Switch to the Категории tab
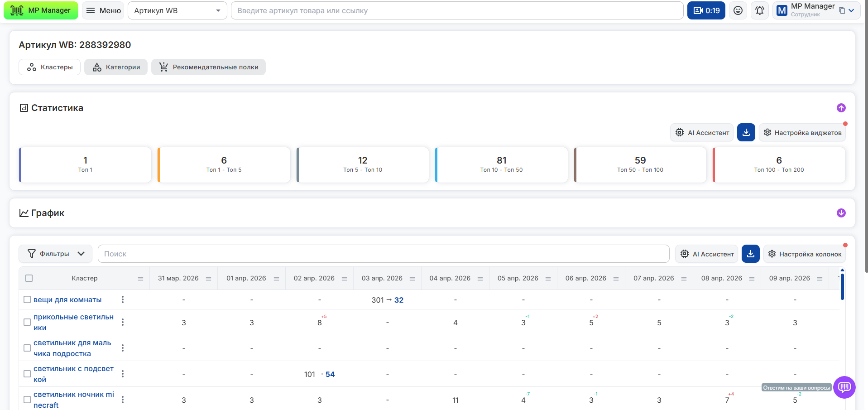 tap(116, 67)
